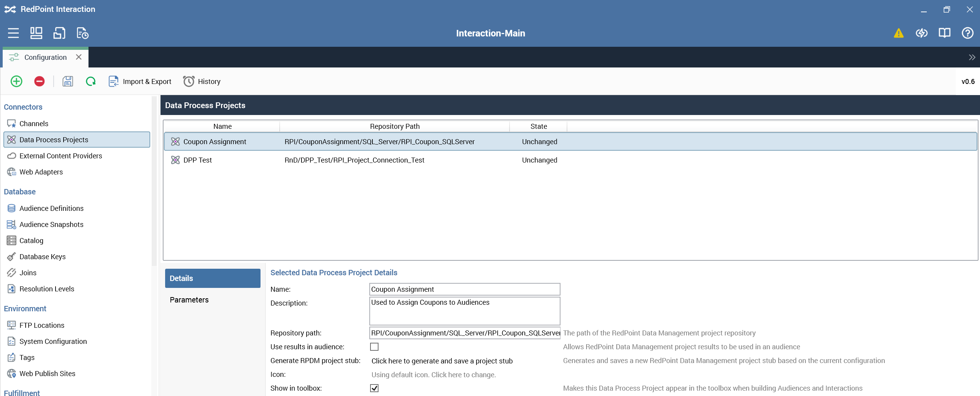This screenshot has height=396, width=980.
Task: Click here to generate project stub link
Action: click(442, 361)
